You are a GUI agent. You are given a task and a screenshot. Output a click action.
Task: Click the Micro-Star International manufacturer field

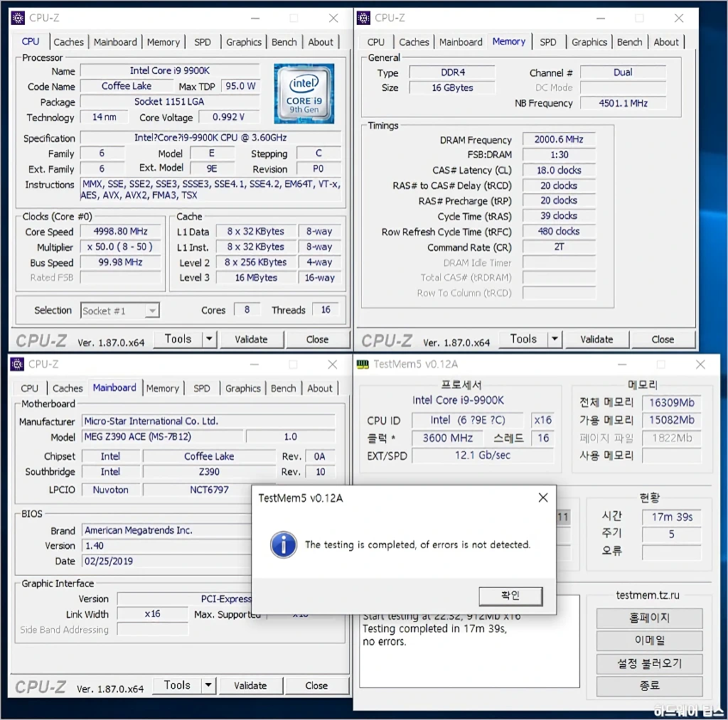[208, 421]
